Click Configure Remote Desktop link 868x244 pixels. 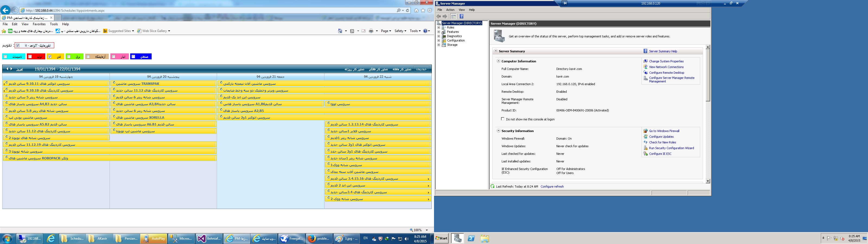(666, 73)
